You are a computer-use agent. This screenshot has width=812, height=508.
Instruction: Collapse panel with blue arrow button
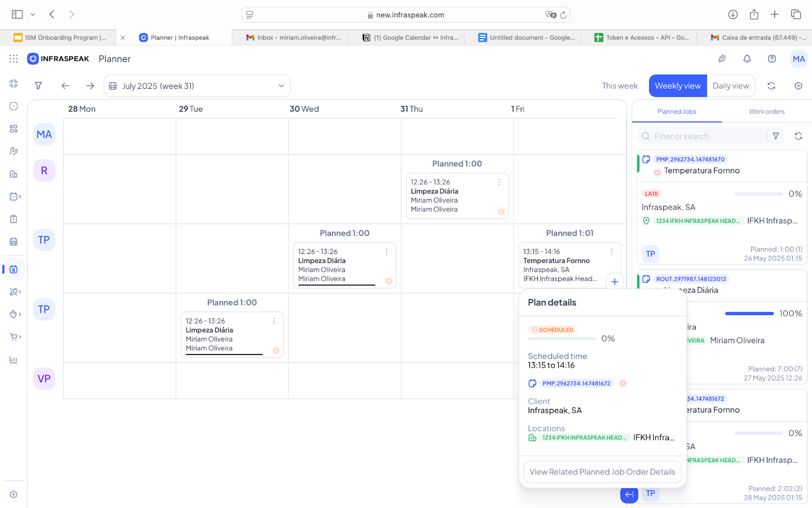(x=629, y=494)
